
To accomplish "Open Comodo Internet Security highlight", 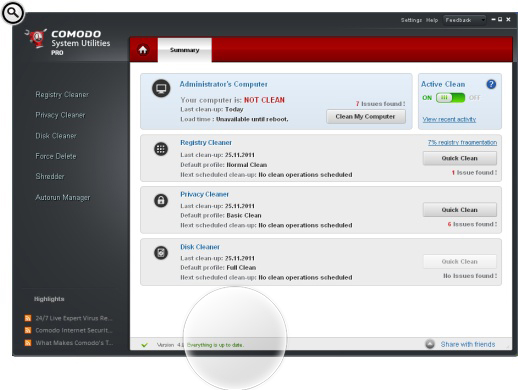I will [x=74, y=330].
